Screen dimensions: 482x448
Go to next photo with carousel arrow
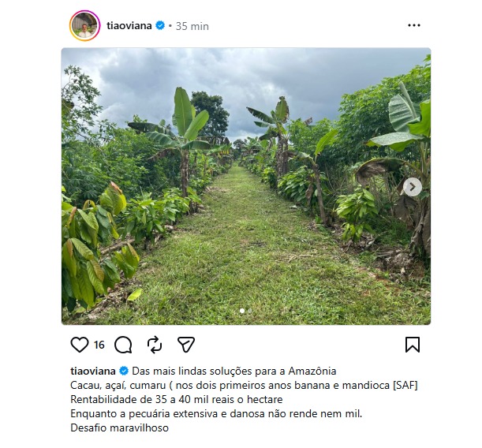pyautogui.click(x=412, y=187)
